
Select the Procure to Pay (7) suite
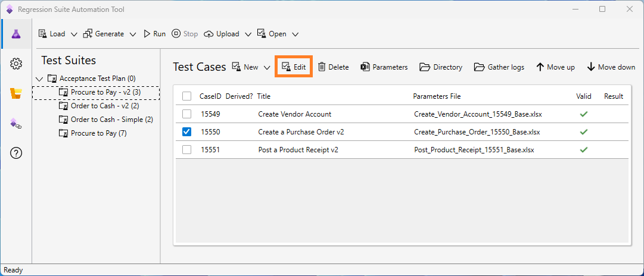pos(98,133)
